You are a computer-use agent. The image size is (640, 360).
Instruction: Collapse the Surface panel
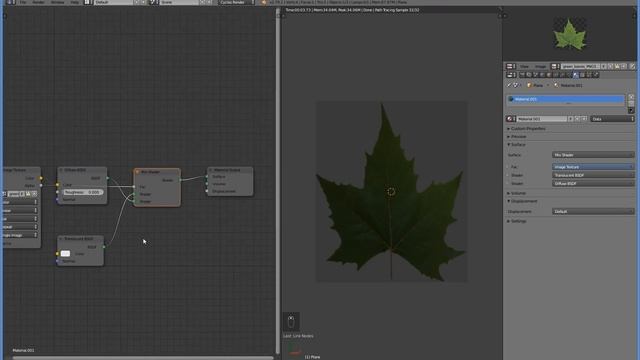point(516,145)
